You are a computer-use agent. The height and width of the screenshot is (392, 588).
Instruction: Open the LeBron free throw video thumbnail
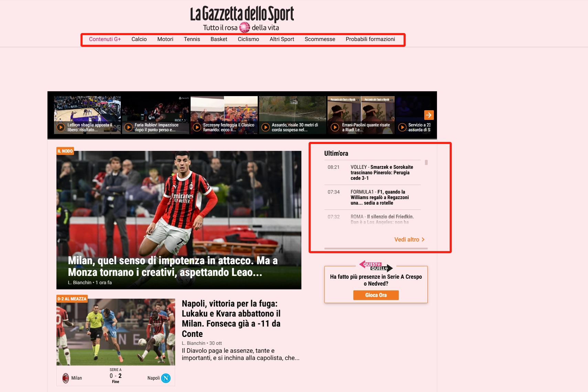pos(87,115)
